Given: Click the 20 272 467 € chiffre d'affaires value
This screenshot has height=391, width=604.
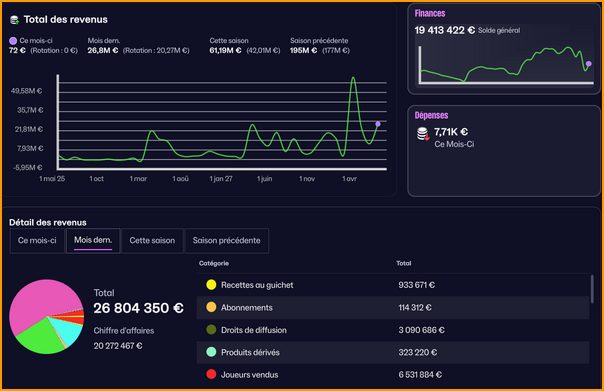Looking at the screenshot, I should (118, 346).
